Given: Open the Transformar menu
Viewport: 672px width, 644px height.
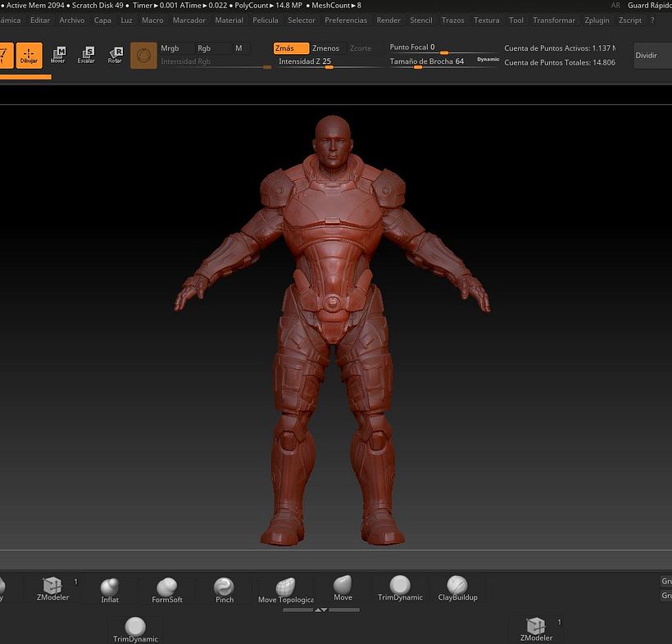Looking at the screenshot, I should point(554,20).
